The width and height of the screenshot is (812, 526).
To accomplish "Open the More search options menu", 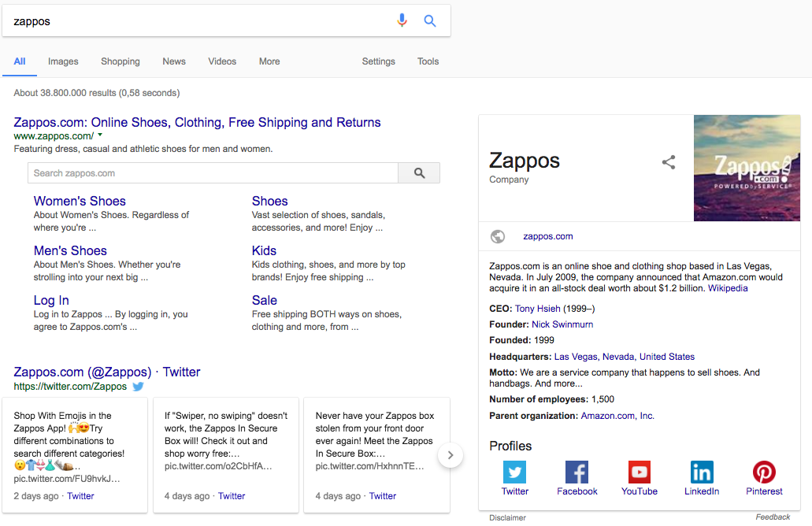I will (269, 61).
